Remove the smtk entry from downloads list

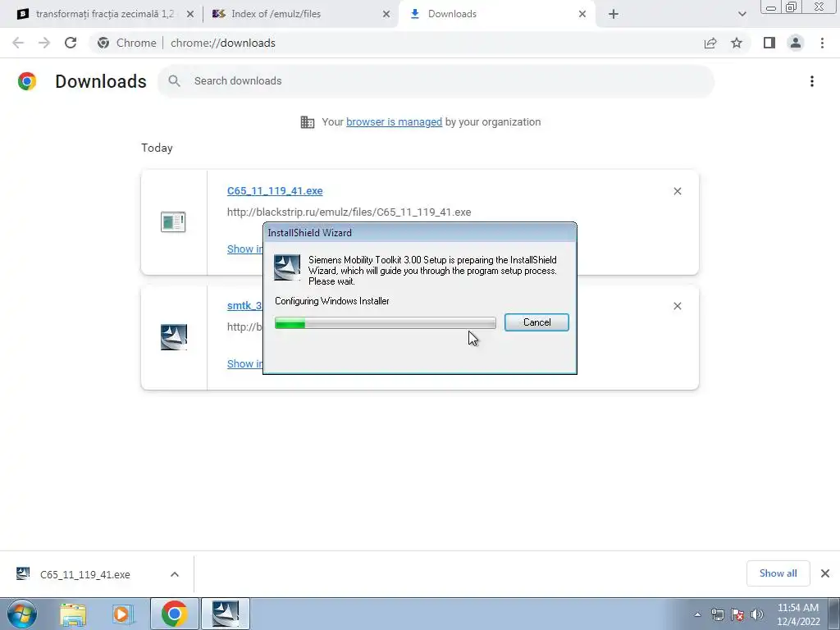tap(677, 306)
